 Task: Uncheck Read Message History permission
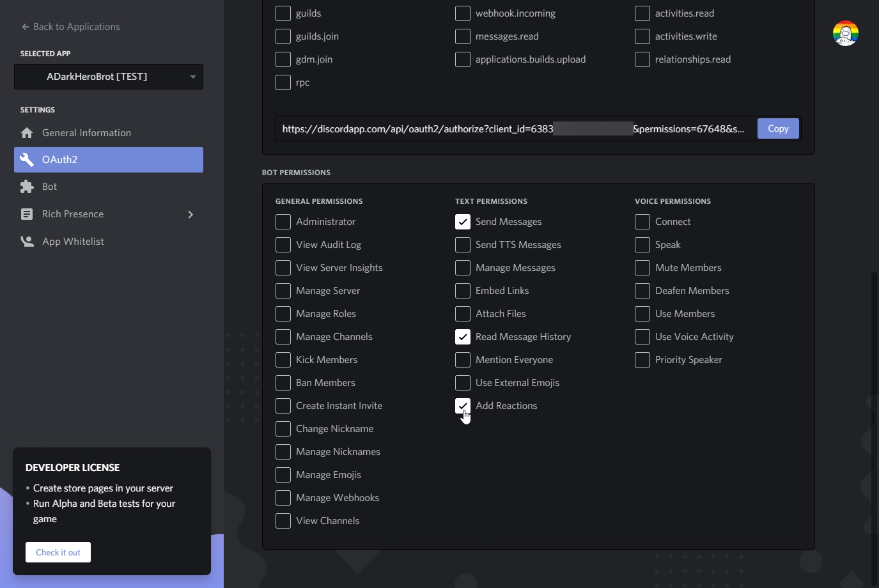click(463, 337)
